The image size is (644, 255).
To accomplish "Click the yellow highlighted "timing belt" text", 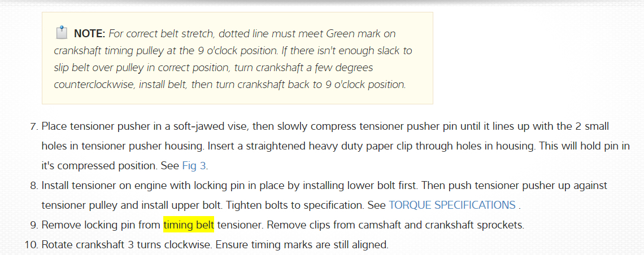I will coord(189,225).
